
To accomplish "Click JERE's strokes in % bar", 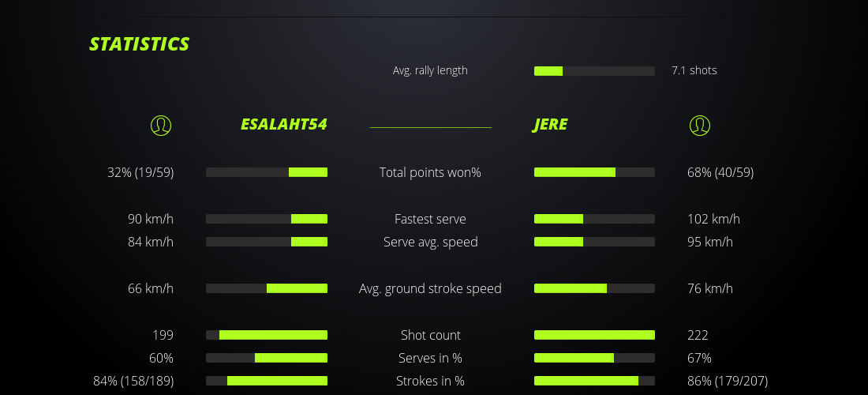I will point(594,381).
